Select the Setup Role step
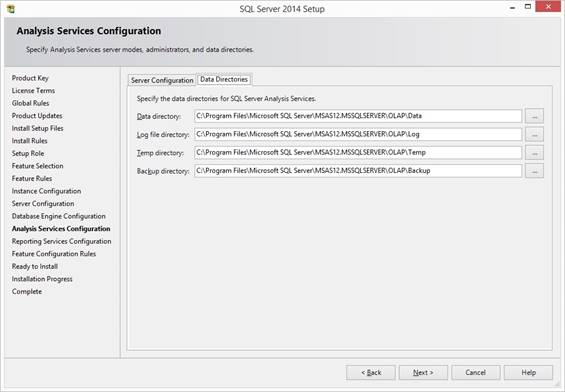 click(x=28, y=154)
